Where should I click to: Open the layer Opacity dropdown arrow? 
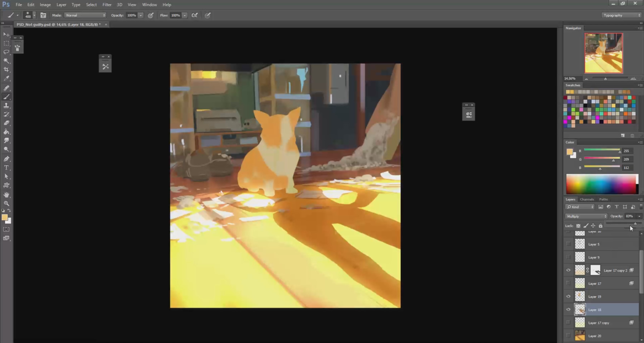(639, 216)
